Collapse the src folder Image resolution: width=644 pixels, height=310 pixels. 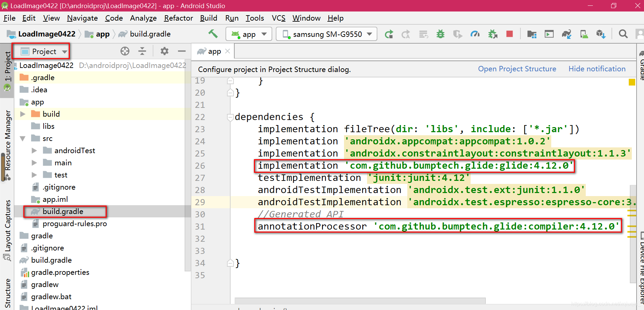[x=23, y=138]
